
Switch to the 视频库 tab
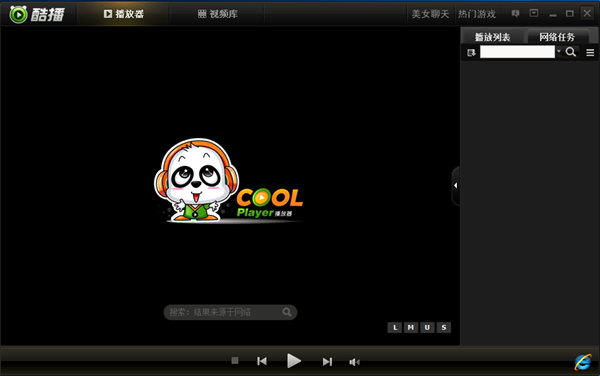(218, 14)
